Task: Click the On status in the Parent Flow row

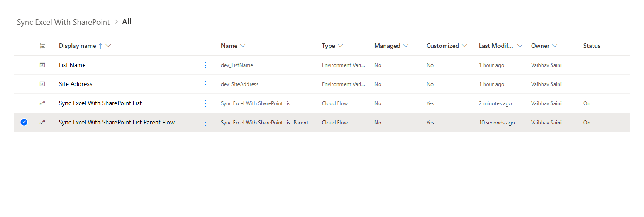Action: (587, 123)
